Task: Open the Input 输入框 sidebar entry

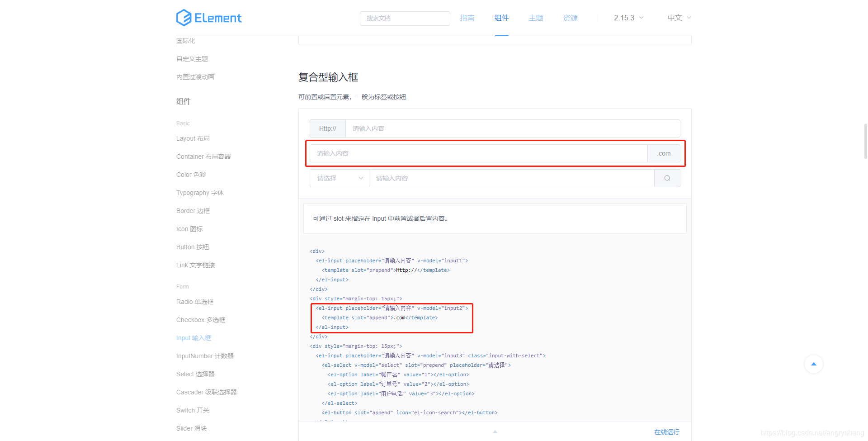Action: pyautogui.click(x=193, y=337)
